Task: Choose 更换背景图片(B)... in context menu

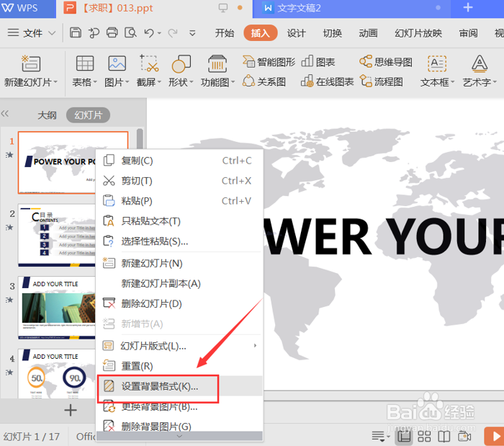Action: click(x=179, y=407)
